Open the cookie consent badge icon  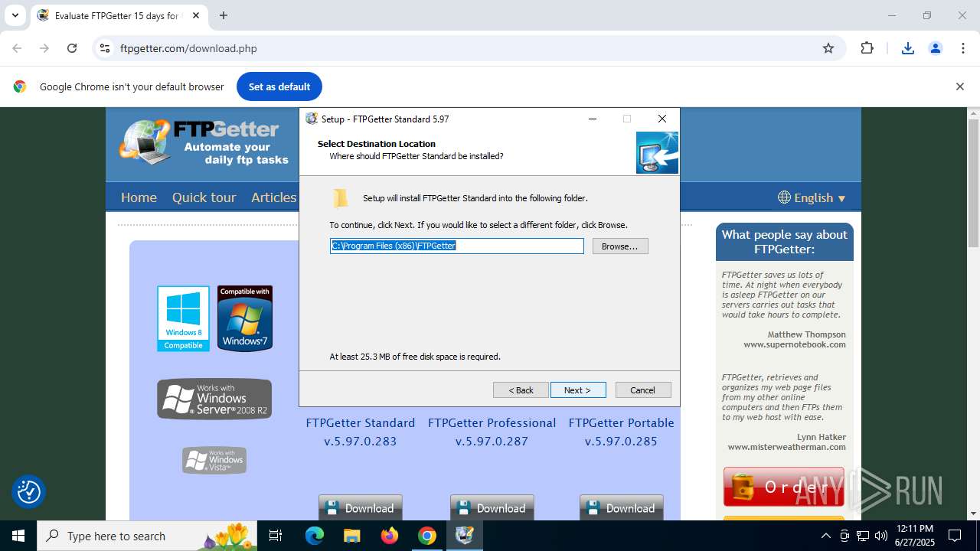[x=29, y=491]
